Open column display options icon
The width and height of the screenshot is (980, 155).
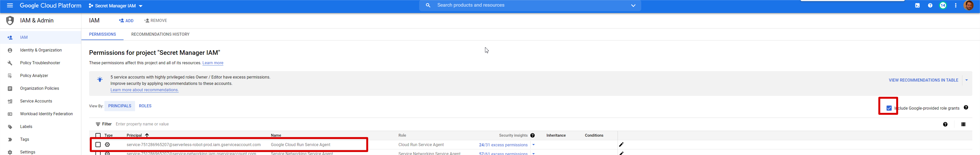[x=963, y=124]
